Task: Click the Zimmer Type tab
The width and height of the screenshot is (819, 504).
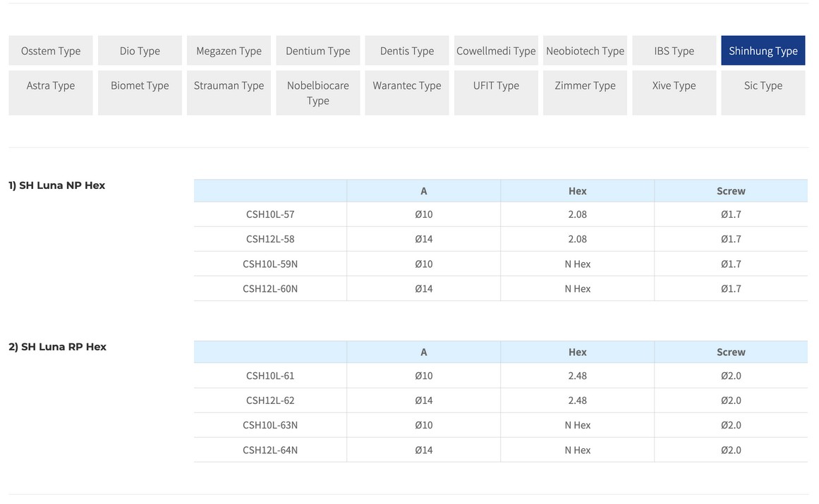Action: [x=585, y=86]
